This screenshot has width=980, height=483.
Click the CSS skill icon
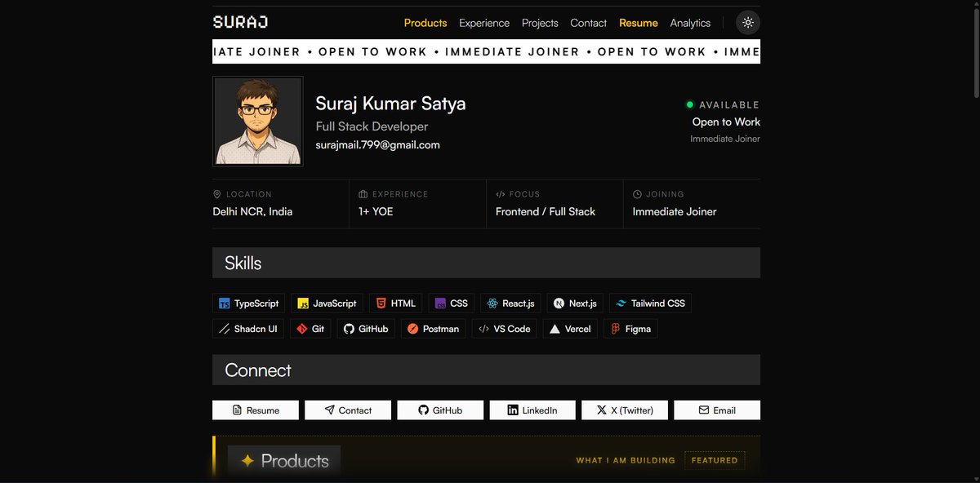point(440,304)
